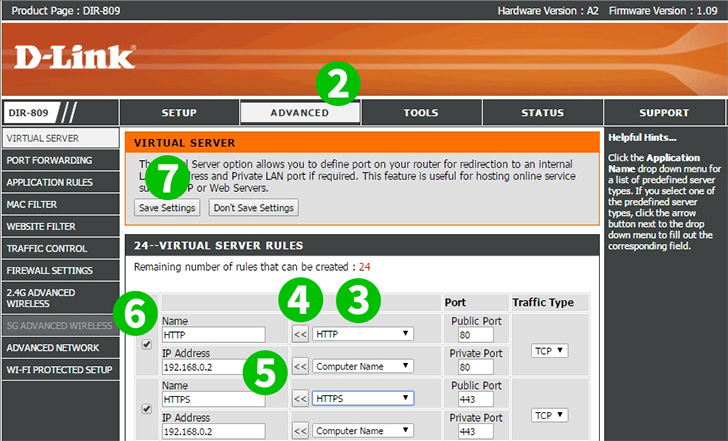Click the Product Page : DIR-809 text

pyautogui.click(x=65, y=11)
